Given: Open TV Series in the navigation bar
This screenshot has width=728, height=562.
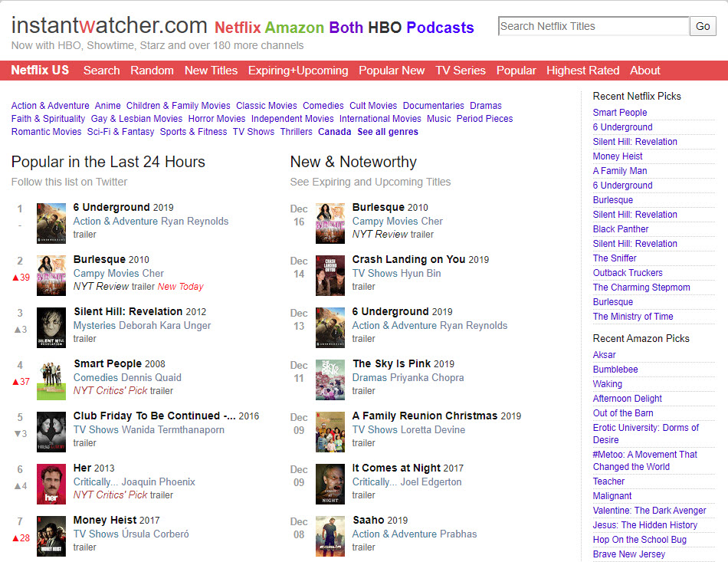Looking at the screenshot, I should click(x=460, y=71).
